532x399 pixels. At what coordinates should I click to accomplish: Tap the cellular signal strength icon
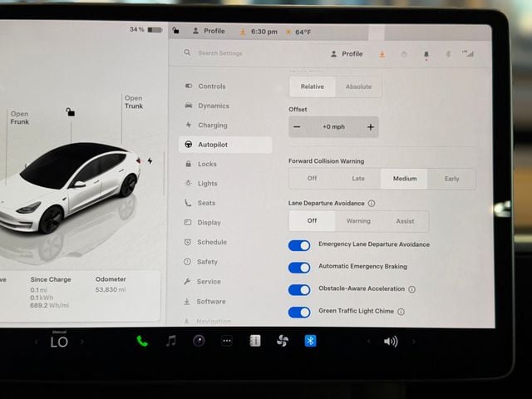(x=468, y=53)
